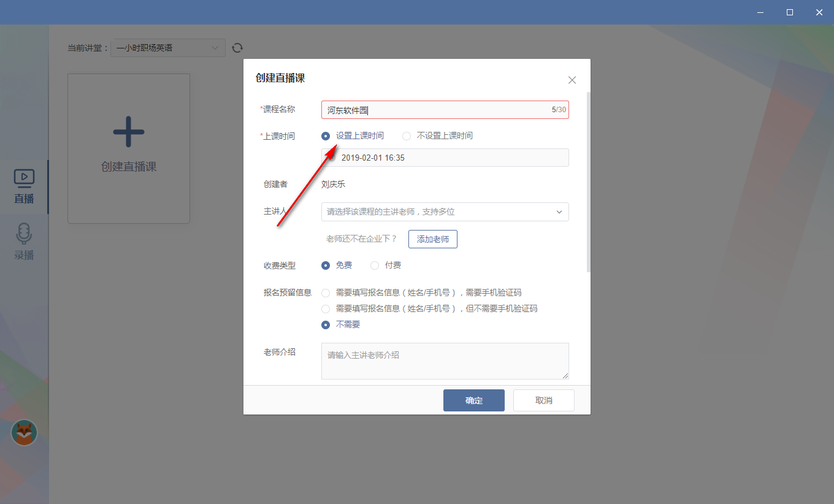
Task: Select 不需要 for registration info
Action: [x=325, y=324]
